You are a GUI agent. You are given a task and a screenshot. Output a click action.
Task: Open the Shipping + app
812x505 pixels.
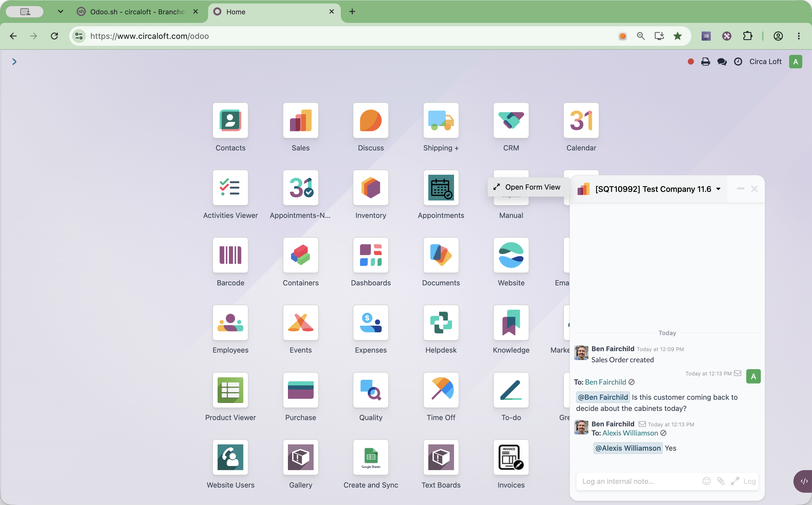pos(441,120)
